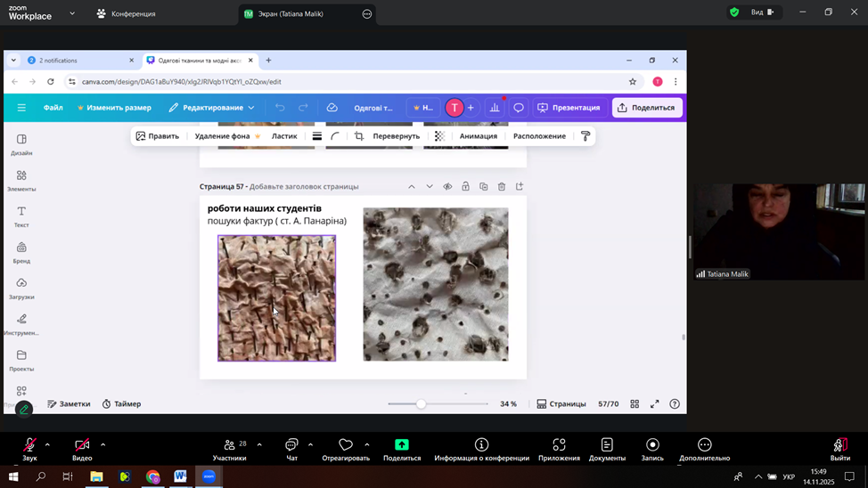The image size is (868, 488).
Task: Open the Zoom Workplace dropdown arrow
Action: 72,13
